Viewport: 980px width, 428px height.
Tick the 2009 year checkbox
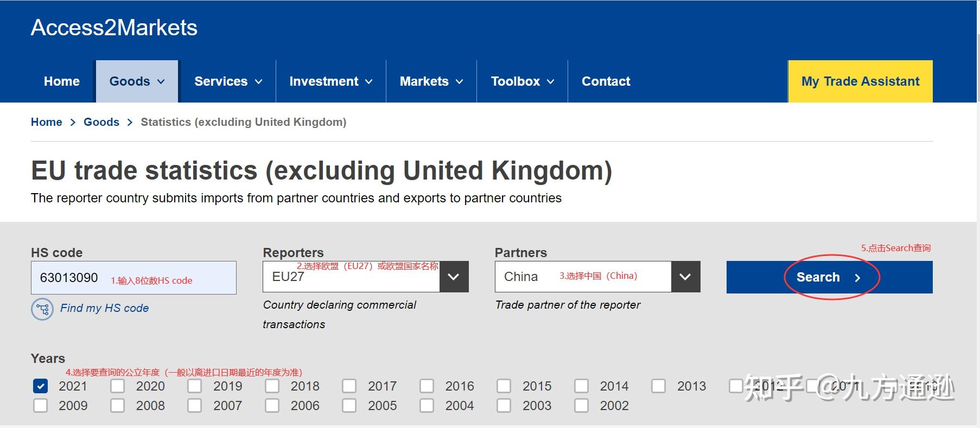[x=41, y=406]
